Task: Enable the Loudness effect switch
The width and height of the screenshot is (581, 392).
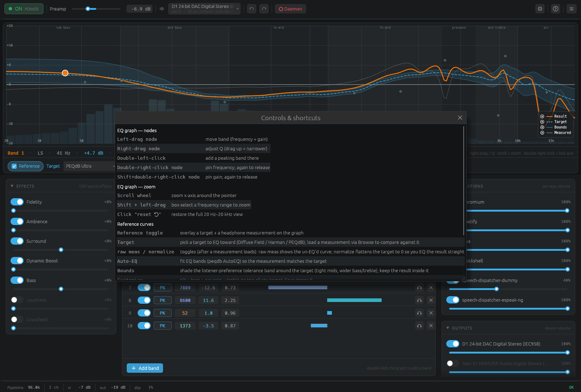Action: coord(17,300)
